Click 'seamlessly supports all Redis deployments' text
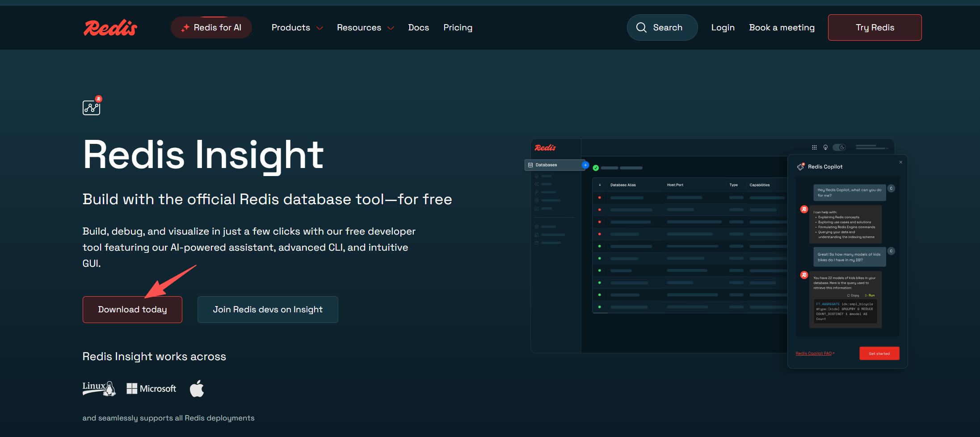This screenshot has height=437, width=980. pyautogui.click(x=176, y=418)
